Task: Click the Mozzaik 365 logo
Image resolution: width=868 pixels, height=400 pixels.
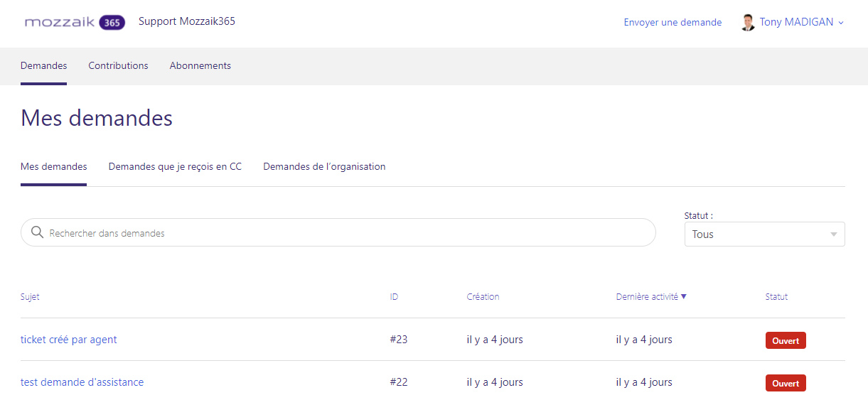Action: 75,23
